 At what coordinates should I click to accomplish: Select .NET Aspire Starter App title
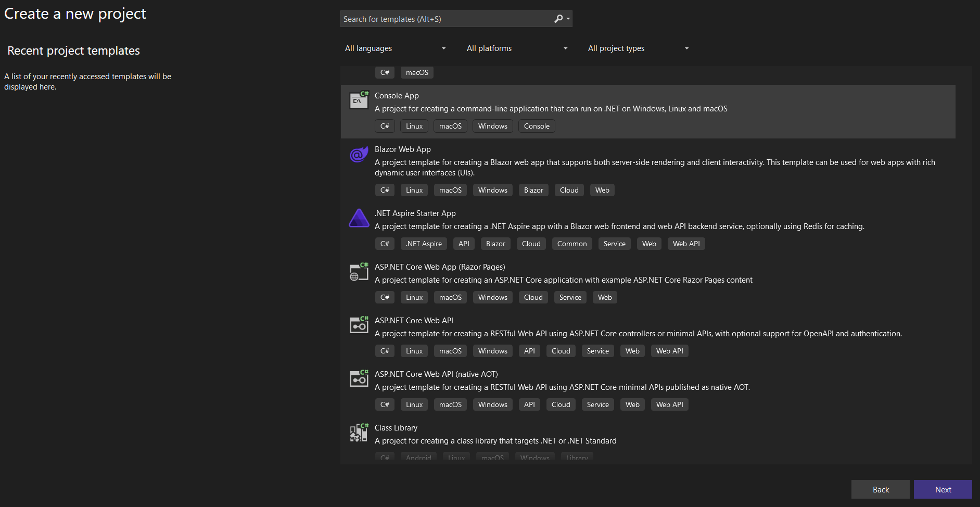(x=415, y=213)
